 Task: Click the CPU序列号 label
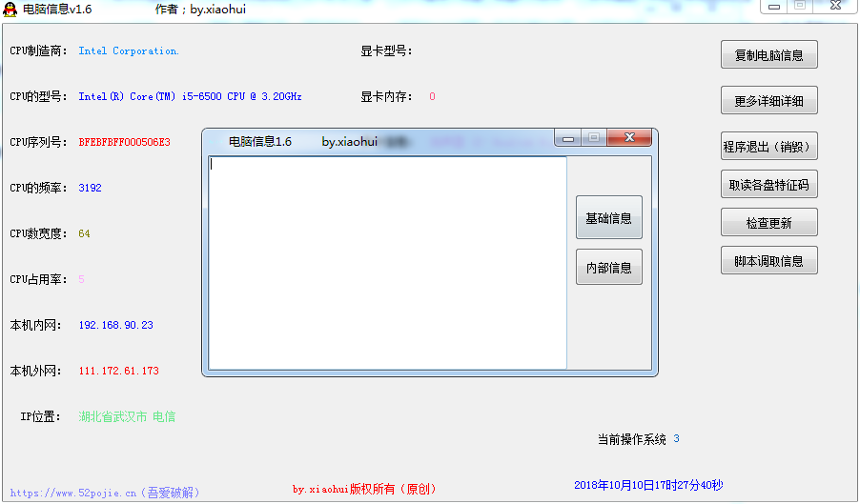(38, 143)
